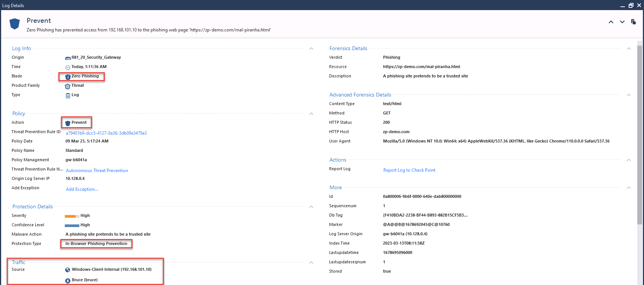Image resolution: width=644 pixels, height=285 pixels.
Task: Select the In-Browser Phishing Prevention protection type
Action: click(97, 243)
